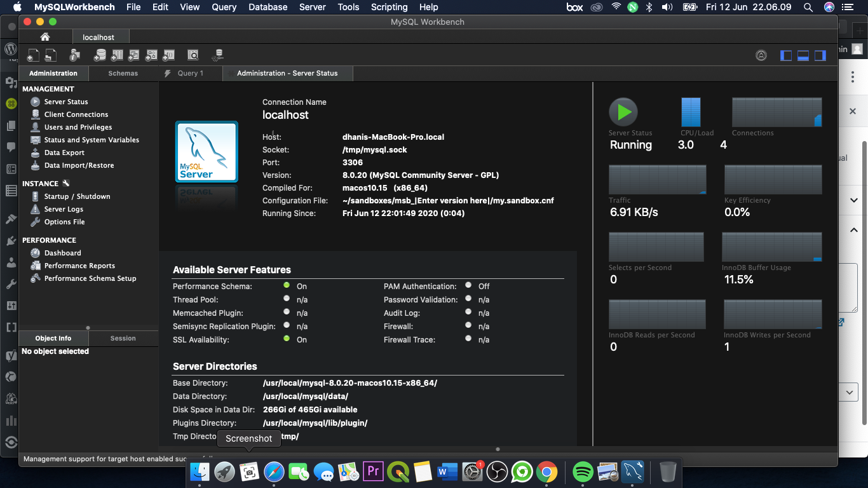Viewport: 868px width, 488px height.
Task: Click the reconnect to DBMS icon
Action: (x=218, y=55)
